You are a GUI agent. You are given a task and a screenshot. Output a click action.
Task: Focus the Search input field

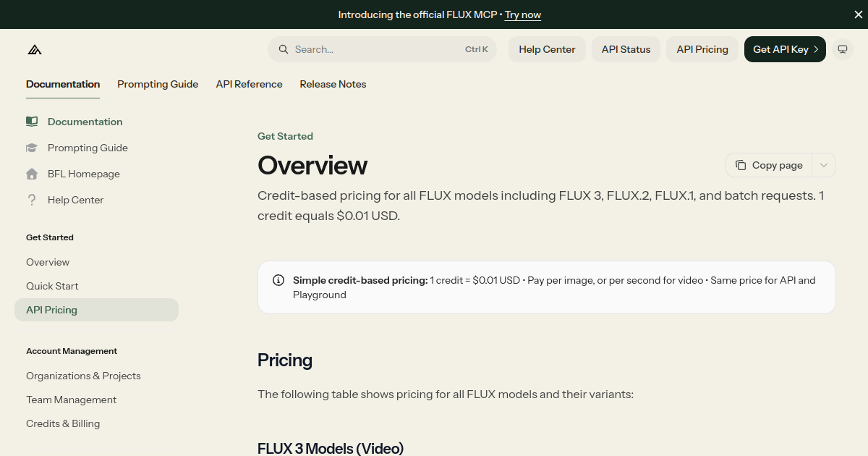[x=382, y=49]
